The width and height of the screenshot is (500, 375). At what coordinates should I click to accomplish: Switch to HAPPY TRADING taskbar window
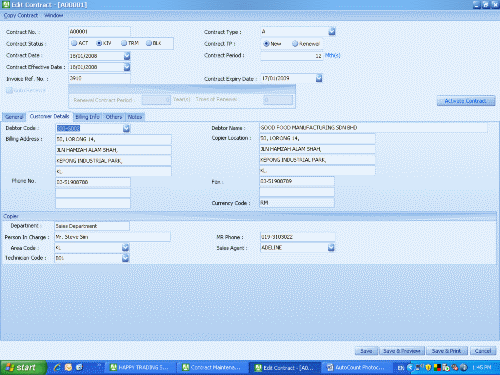140,368
